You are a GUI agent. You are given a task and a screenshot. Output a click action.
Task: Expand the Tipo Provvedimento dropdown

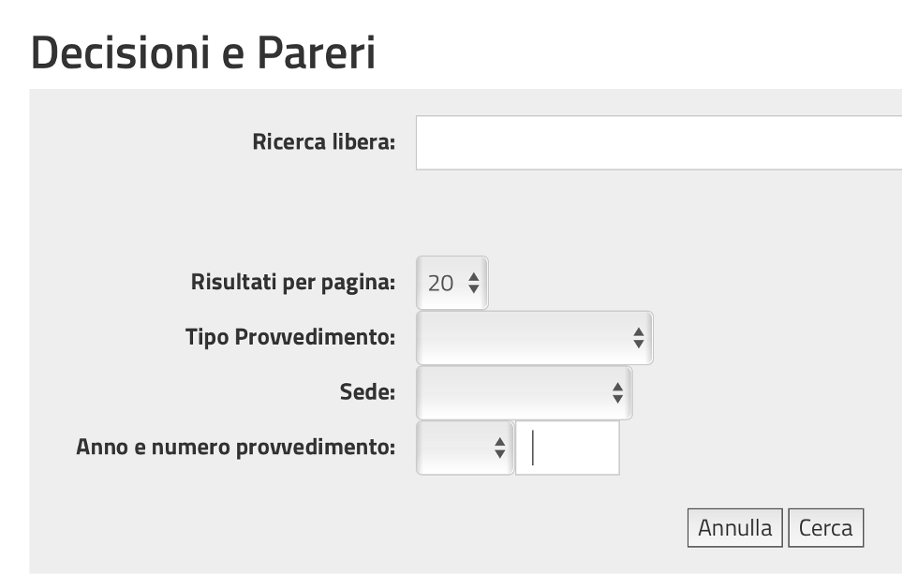534,338
